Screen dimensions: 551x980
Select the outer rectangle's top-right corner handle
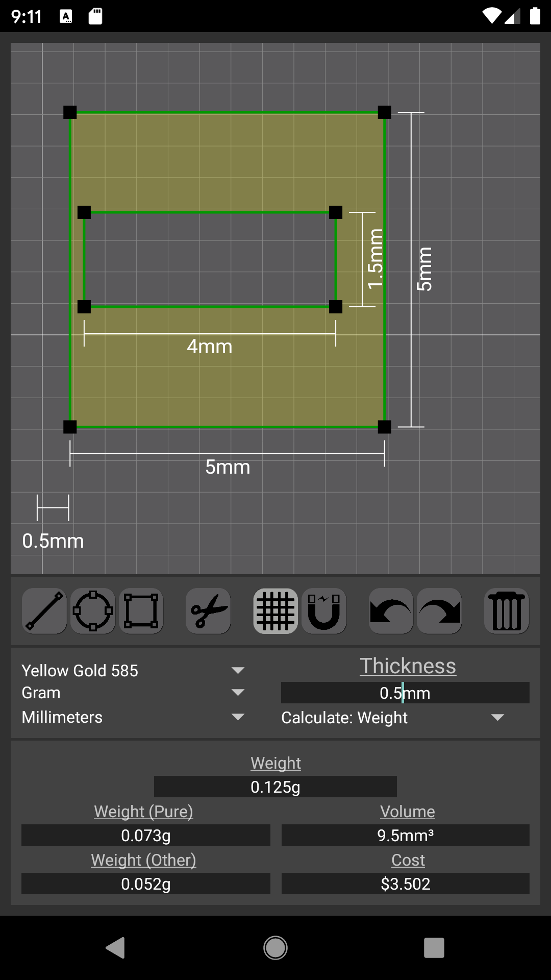click(x=385, y=112)
